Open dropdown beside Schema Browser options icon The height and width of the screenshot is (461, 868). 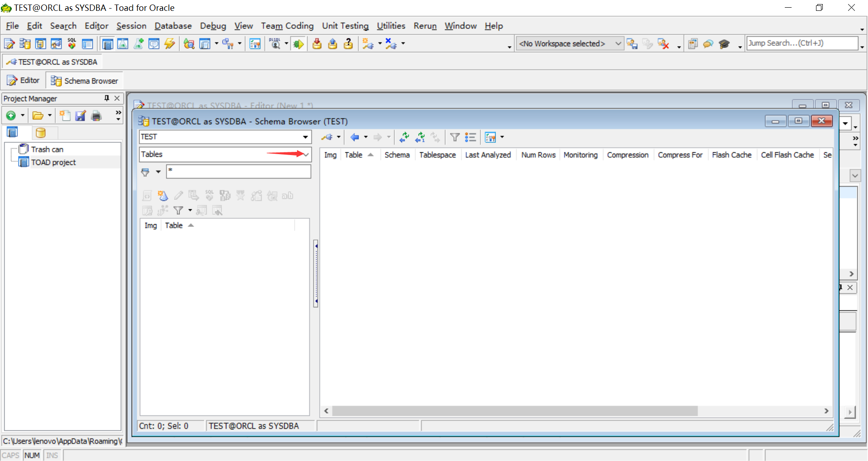coord(502,137)
